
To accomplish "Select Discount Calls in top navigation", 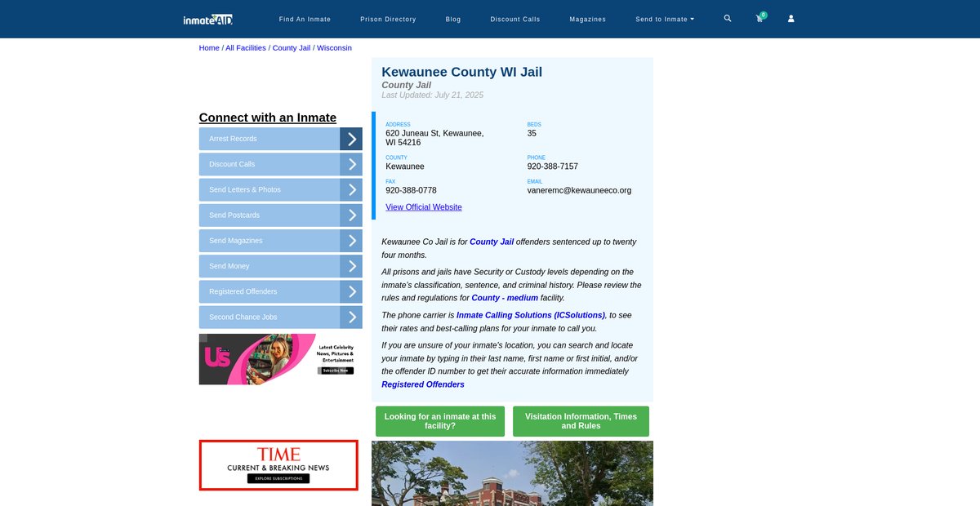I will click(515, 19).
